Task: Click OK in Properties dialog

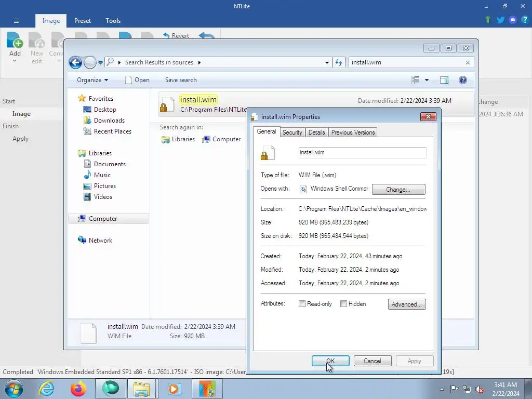Action: click(x=330, y=361)
